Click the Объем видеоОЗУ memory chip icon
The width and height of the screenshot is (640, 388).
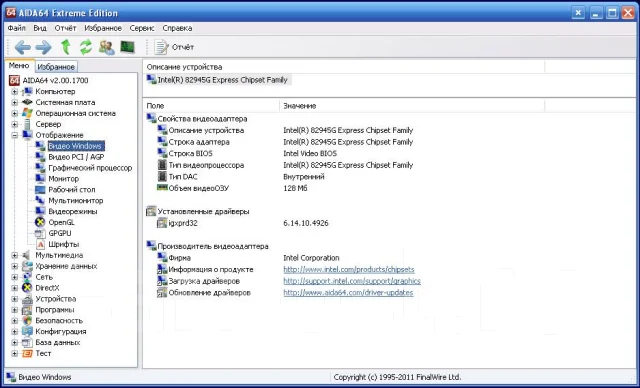pyautogui.click(x=162, y=188)
